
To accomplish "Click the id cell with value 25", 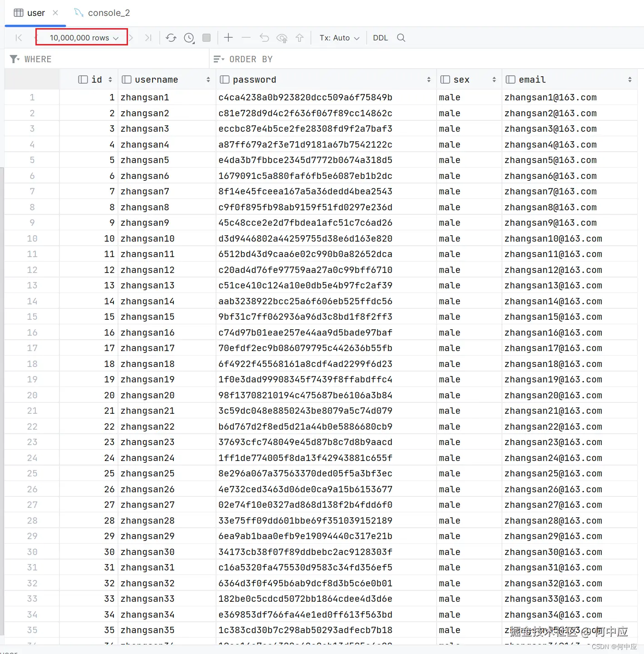I will 89,473.
